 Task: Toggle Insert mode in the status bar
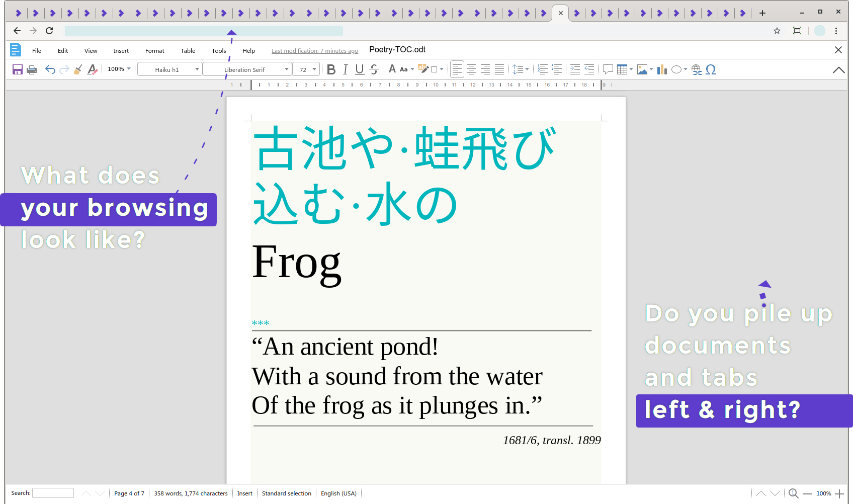click(x=245, y=493)
